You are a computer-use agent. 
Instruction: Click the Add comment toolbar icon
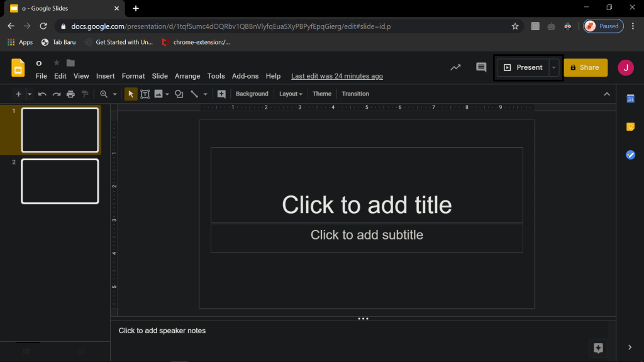[x=221, y=94]
